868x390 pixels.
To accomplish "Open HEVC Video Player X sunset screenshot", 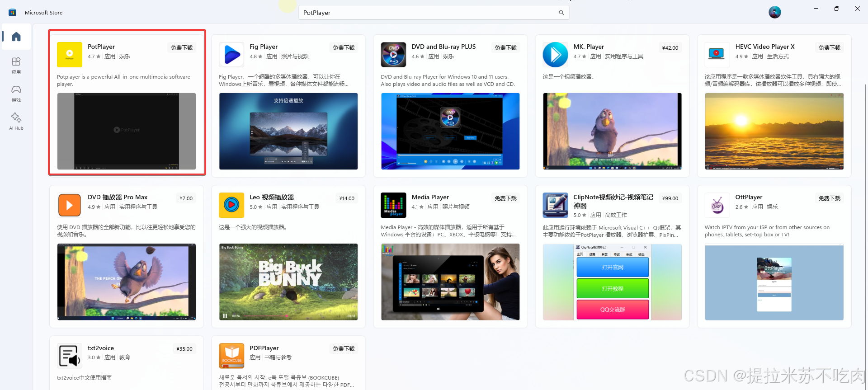I will [774, 132].
